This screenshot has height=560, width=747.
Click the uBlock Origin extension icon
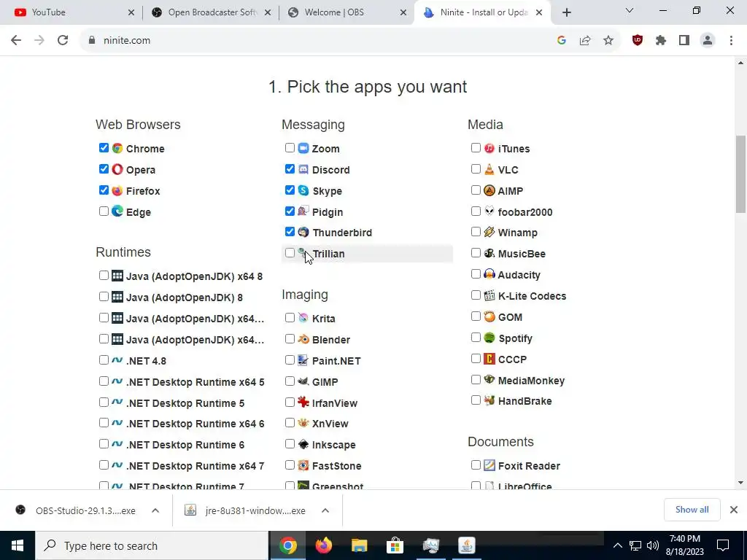click(x=638, y=41)
